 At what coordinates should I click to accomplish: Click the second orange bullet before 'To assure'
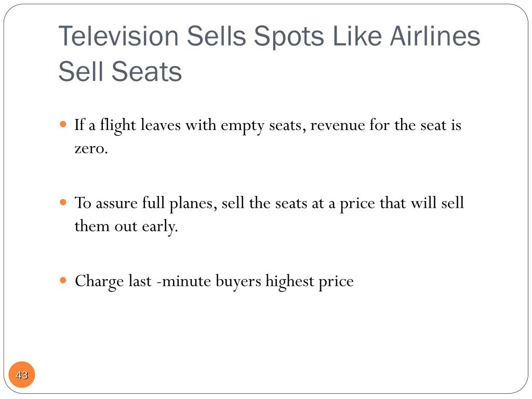pos(63,202)
